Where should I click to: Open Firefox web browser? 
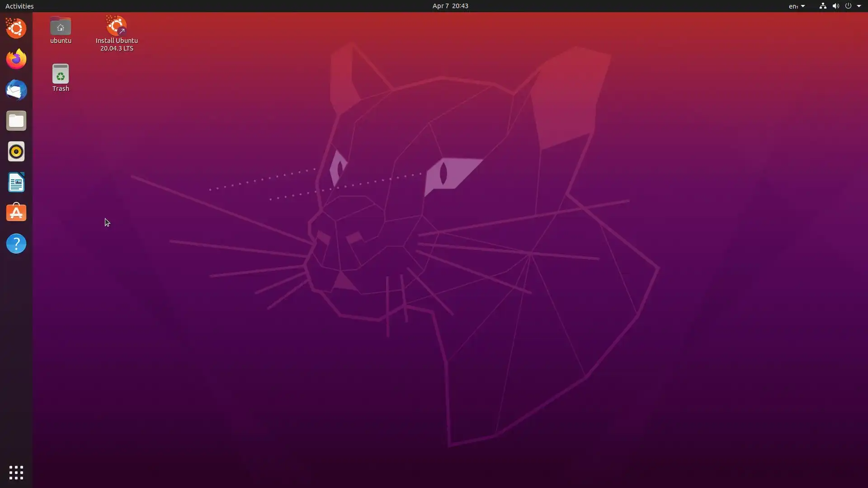[16, 59]
